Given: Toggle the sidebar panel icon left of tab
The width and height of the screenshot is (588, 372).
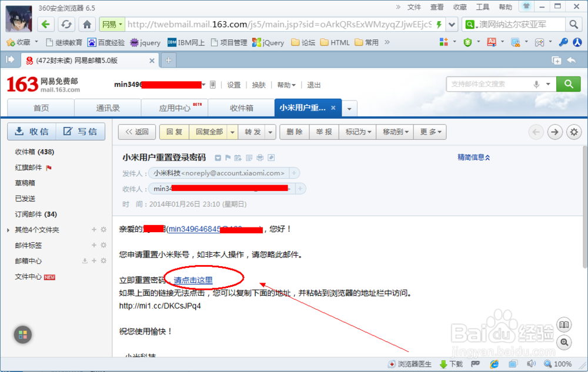Looking at the screenshot, I should coord(10,59).
